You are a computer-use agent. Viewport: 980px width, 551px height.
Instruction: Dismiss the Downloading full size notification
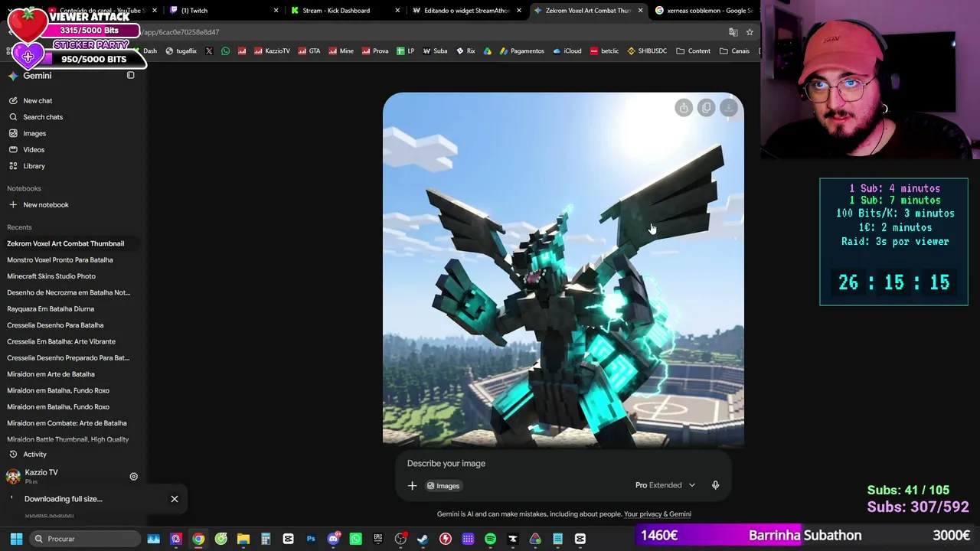(175, 499)
